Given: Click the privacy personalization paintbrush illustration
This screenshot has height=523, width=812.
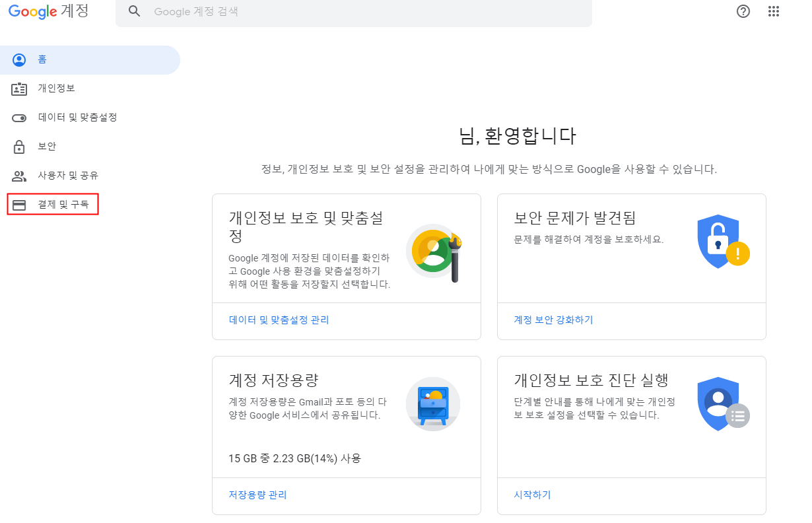Looking at the screenshot, I should pos(433,252).
